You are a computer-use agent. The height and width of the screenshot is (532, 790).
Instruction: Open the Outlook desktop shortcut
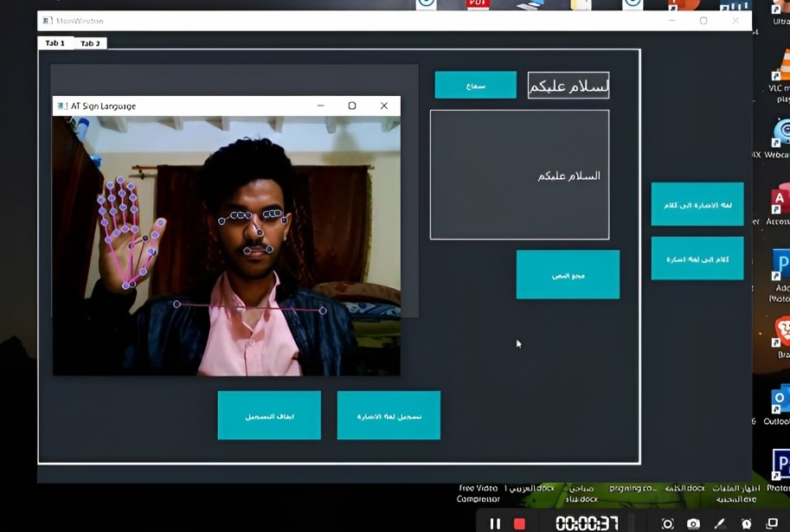779,406
